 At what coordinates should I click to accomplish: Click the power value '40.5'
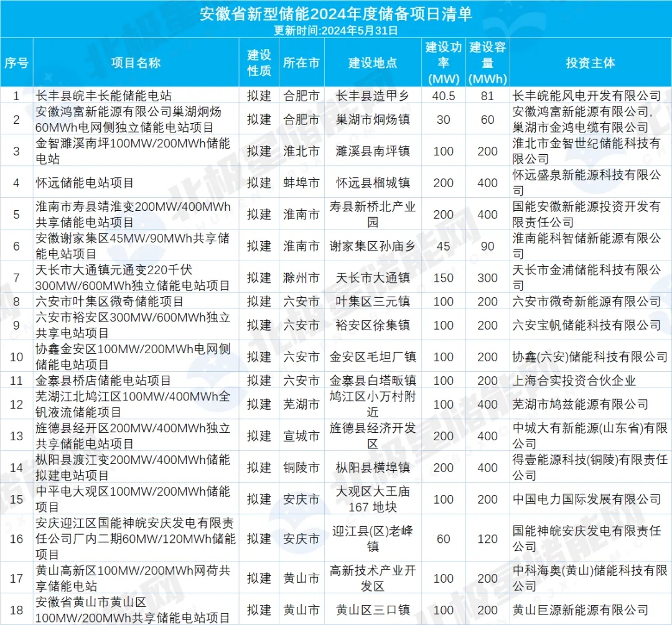coord(444,96)
